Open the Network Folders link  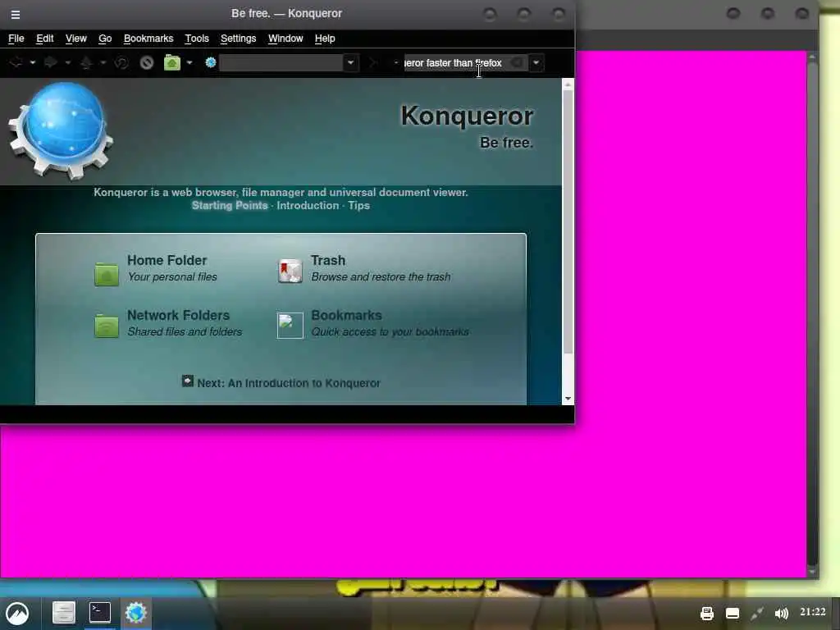tap(178, 316)
